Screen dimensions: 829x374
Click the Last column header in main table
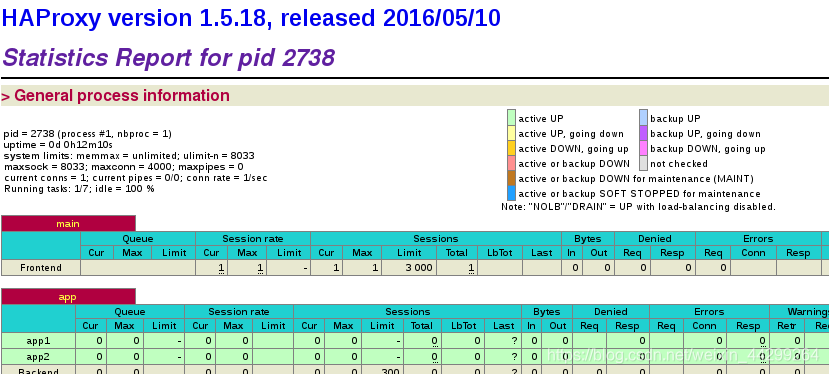(542, 252)
